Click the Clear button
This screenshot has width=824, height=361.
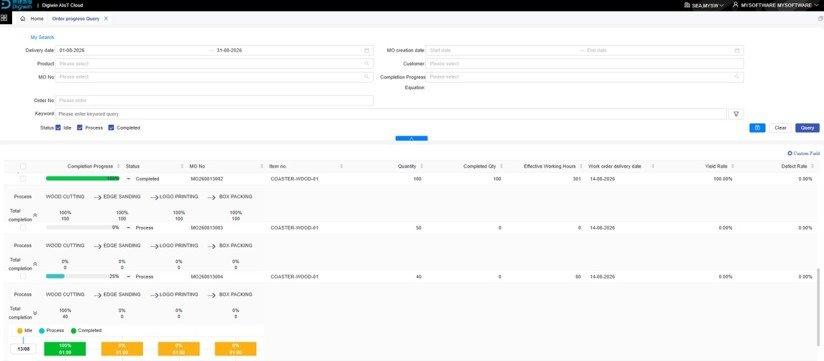pos(780,128)
